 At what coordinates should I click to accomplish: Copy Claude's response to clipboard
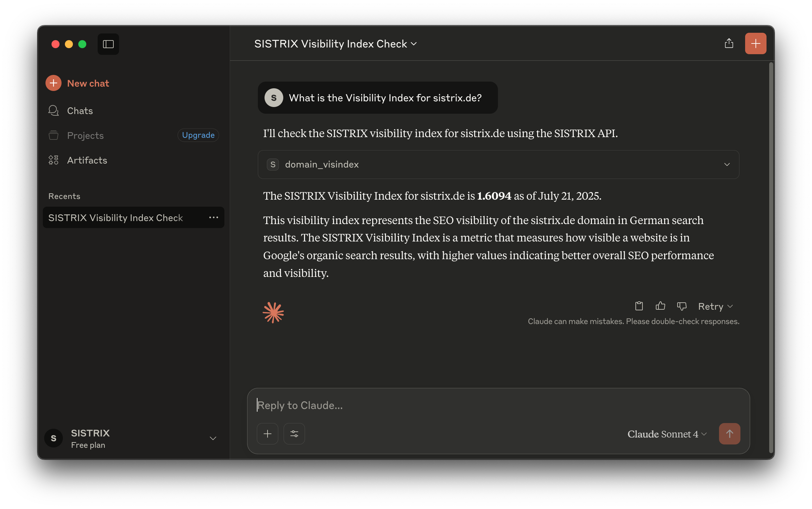point(638,306)
